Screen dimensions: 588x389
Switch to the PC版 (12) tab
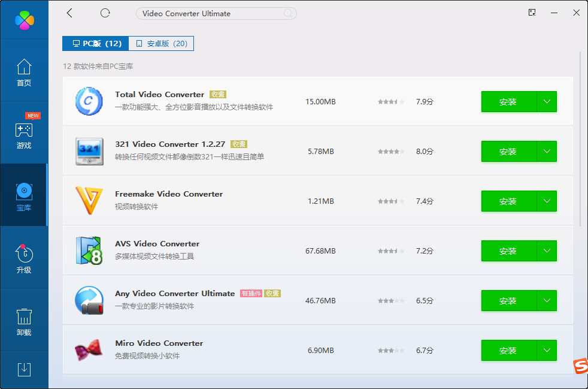tap(96, 44)
